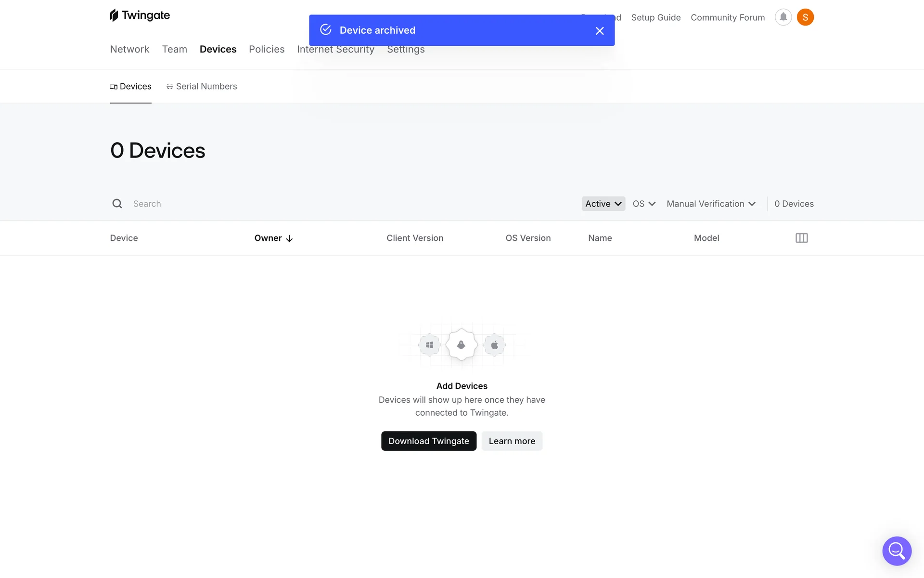Open the user avatar menu
The height and width of the screenshot is (578, 924).
pos(805,17)
